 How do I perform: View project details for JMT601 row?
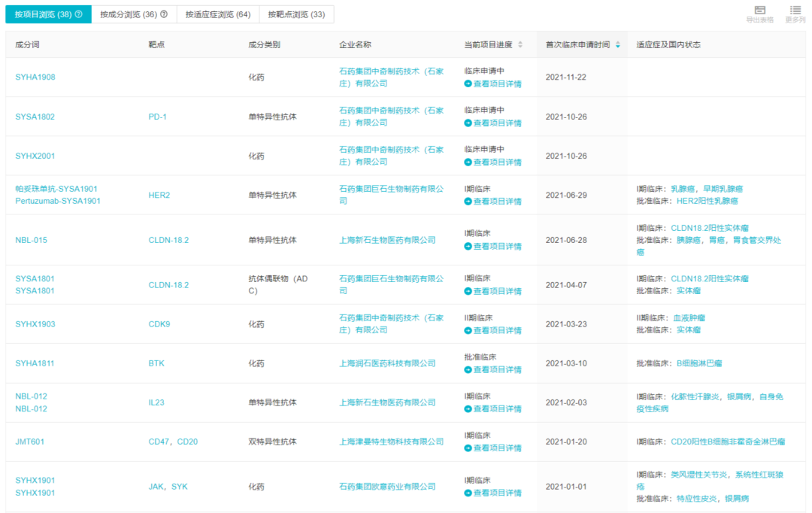point(493,448)
